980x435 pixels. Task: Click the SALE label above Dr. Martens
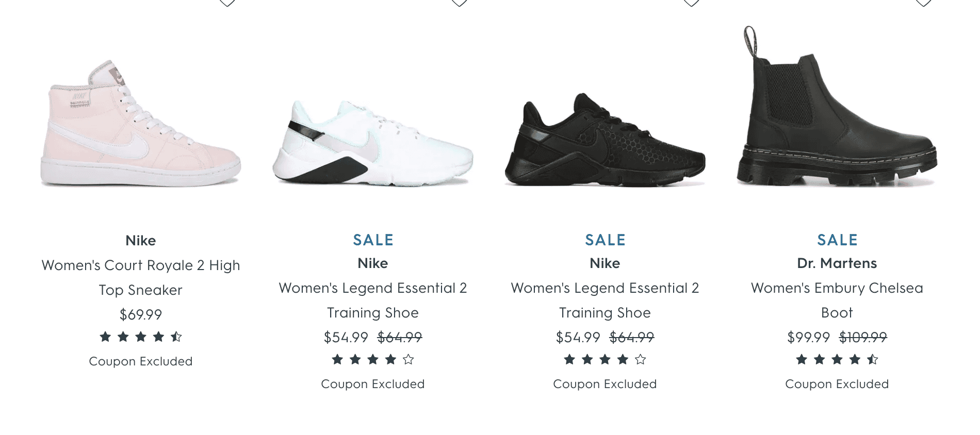(837, 240)
